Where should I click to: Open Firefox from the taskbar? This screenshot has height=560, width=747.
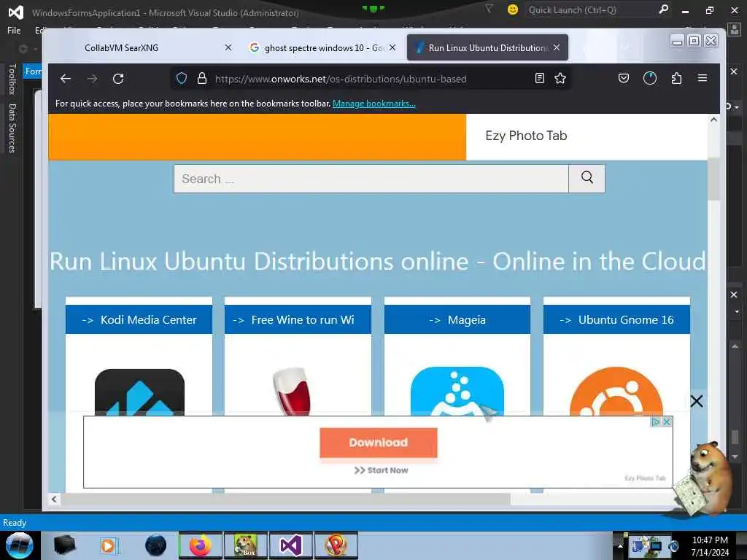point(200,545)
